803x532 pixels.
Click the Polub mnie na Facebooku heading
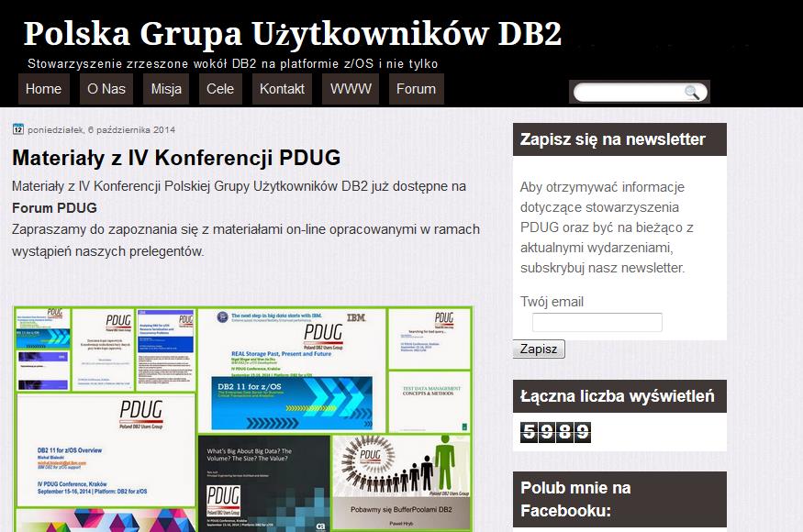(575, 499)
